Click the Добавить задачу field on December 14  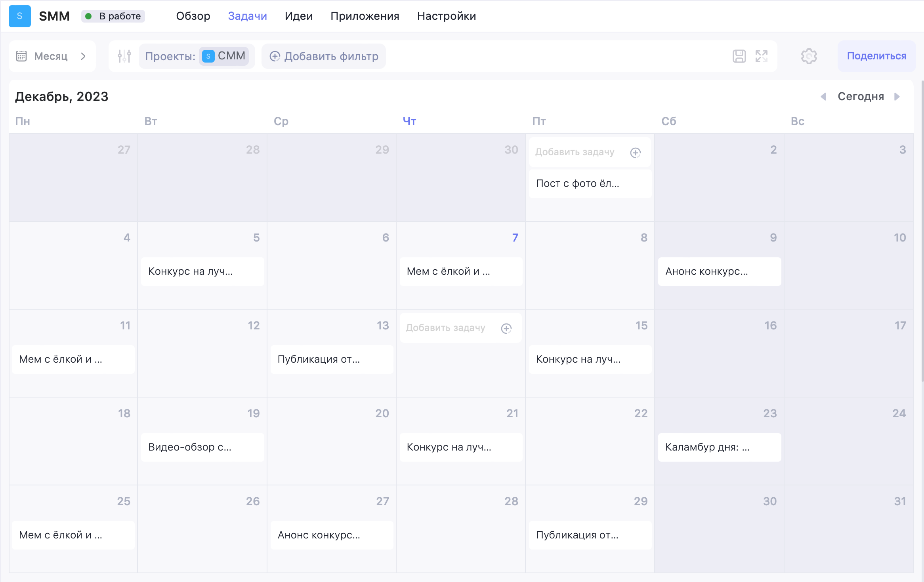click(460, 328)
